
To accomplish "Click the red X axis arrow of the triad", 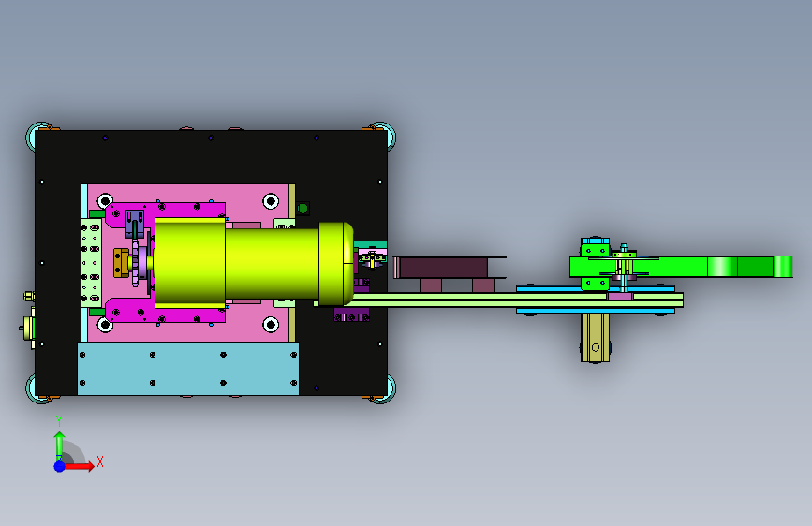I will pyautogui.click(x=81, y=466).
